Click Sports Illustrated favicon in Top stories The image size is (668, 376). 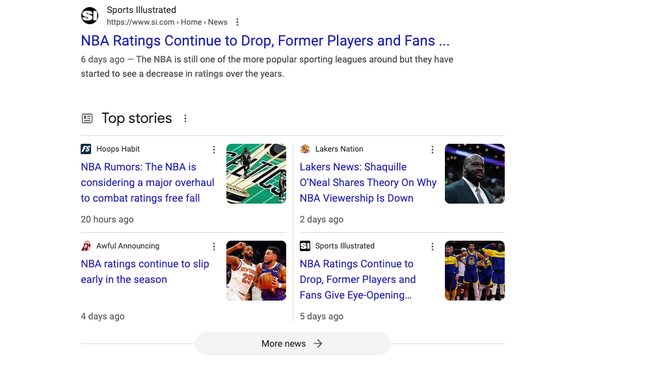click(x=305, y=246)
